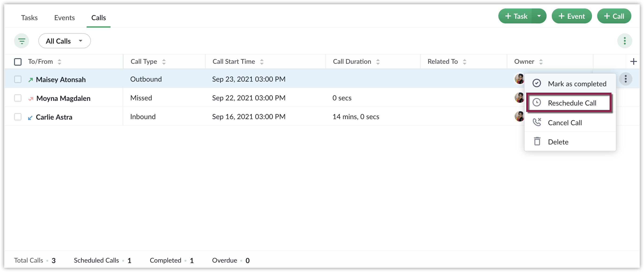Viewport: 644px width, 272px height.
Task: Select the Calls tab
Action: 99,18
